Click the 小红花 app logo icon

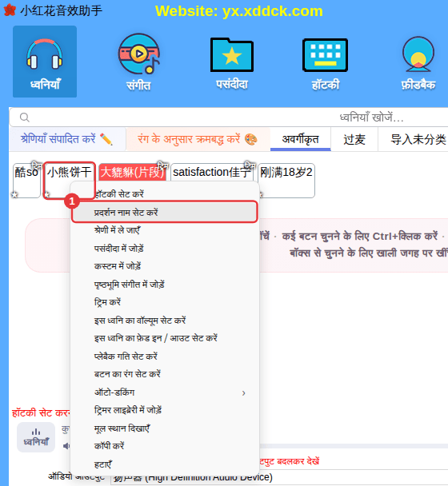(10, 10)
